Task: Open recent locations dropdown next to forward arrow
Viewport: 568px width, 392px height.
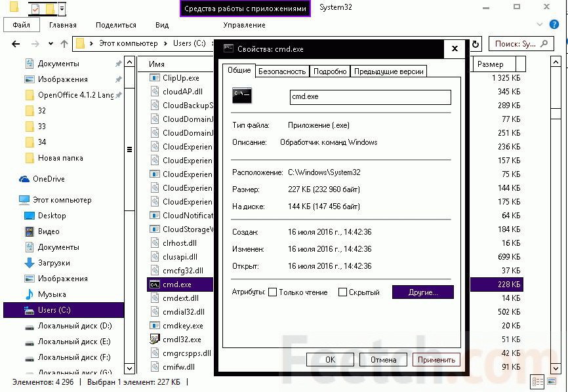Action: coord(50,44)
